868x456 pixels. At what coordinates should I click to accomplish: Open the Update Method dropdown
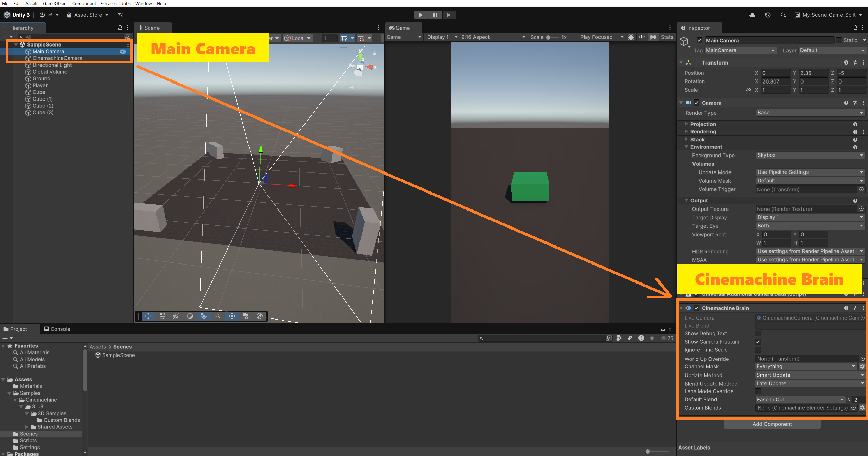809,375
